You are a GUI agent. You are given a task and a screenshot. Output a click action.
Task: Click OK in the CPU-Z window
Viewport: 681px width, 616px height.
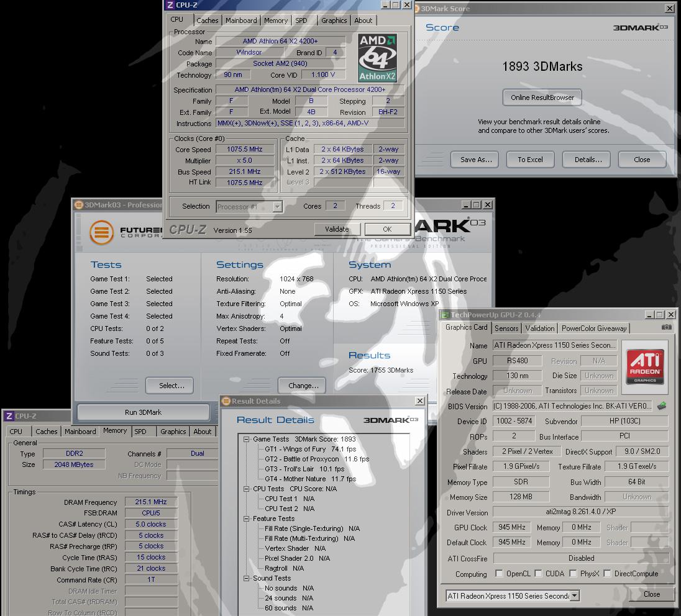coord(387,229)
